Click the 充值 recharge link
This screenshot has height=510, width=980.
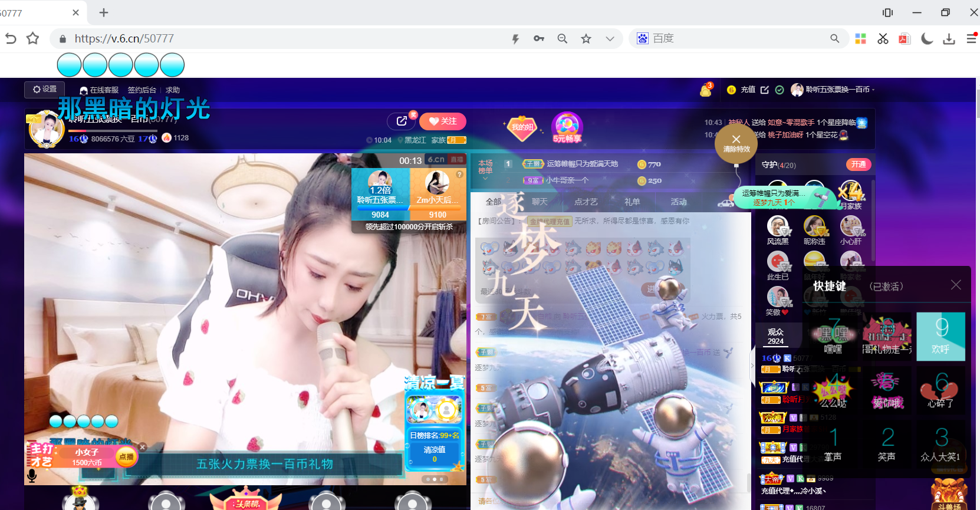[x=748, y=90]
